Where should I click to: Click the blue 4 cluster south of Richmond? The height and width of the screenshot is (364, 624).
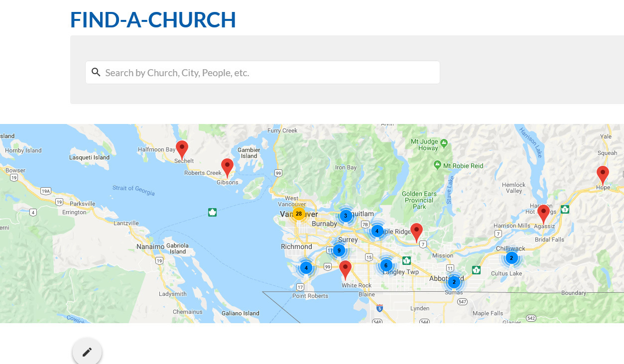pos(306,268)
